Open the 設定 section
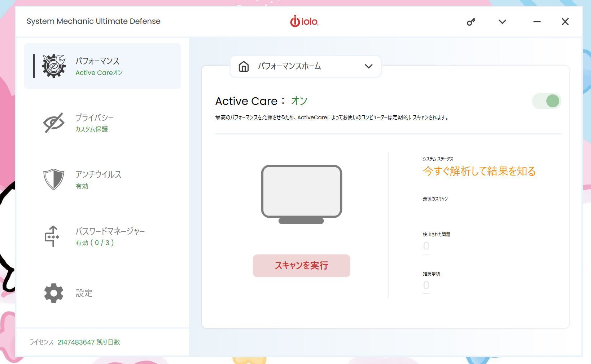 (102, 293)
